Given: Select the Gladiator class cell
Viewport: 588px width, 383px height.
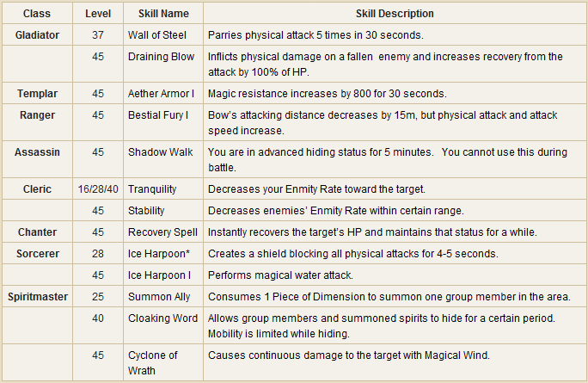Looking at the screenshot, I should (x=37, y=35).
